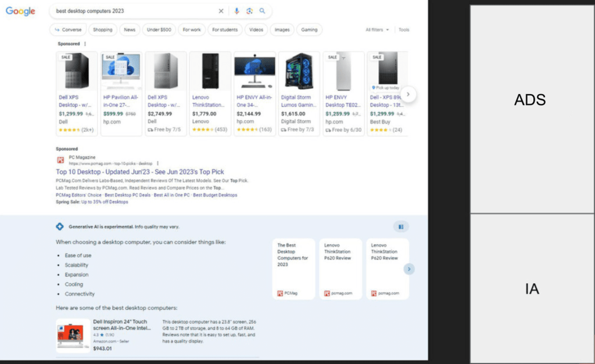
Task: Click Best All in One PC sitelink
Action: (x=171, y=195)
